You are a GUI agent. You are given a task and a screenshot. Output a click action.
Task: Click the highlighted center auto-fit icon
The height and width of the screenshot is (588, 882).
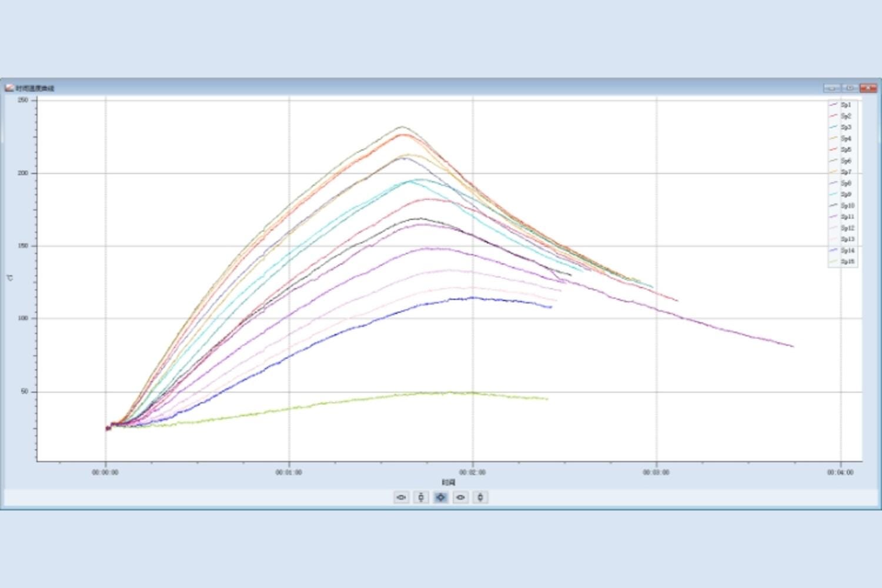coord(441,497)
